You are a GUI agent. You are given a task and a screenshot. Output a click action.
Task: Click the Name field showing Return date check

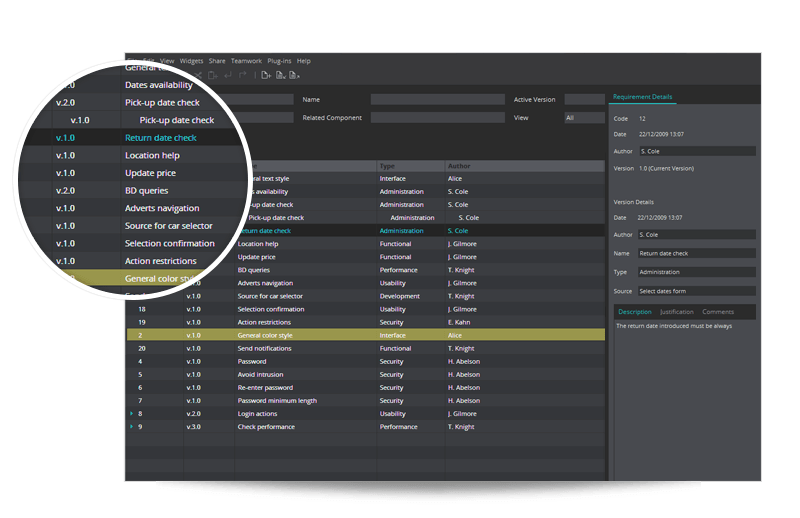point(697,253)
